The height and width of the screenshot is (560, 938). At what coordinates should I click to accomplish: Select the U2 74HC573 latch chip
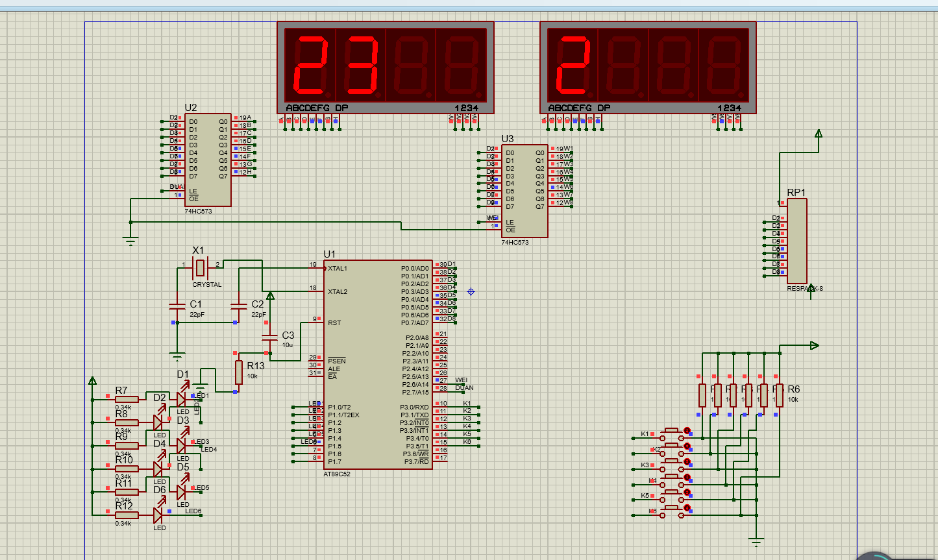click(x=208, y=160)
